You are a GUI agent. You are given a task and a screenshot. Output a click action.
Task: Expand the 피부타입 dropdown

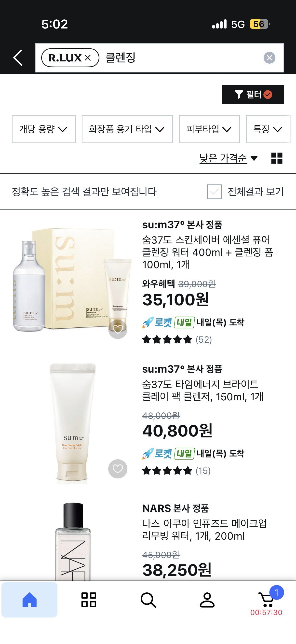[209, 129]
